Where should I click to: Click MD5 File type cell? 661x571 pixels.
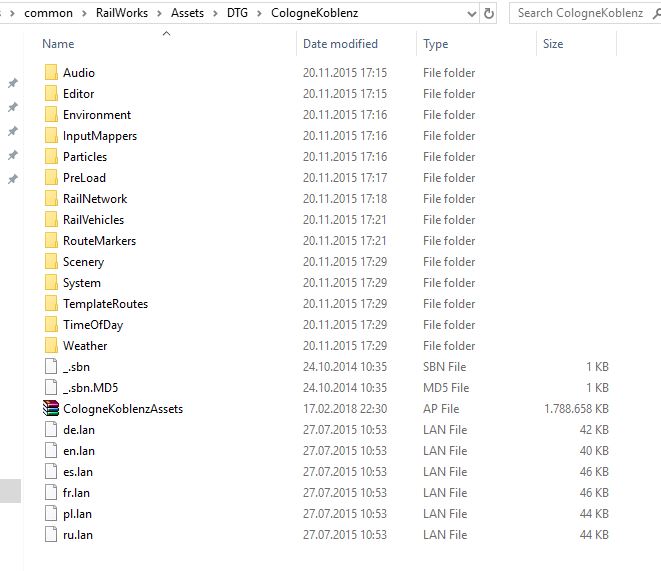446,388
